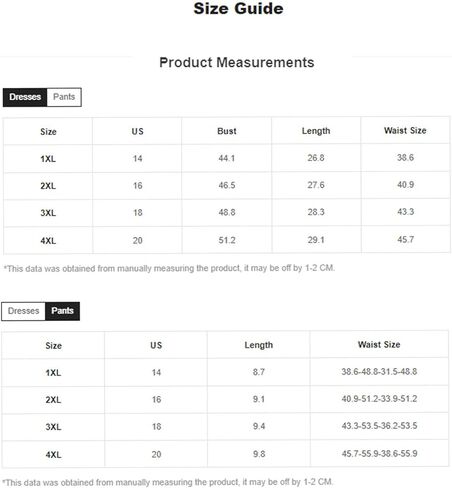Select the Dresses tab above lower table
The image size is (452, 488).
pos(23,311)
